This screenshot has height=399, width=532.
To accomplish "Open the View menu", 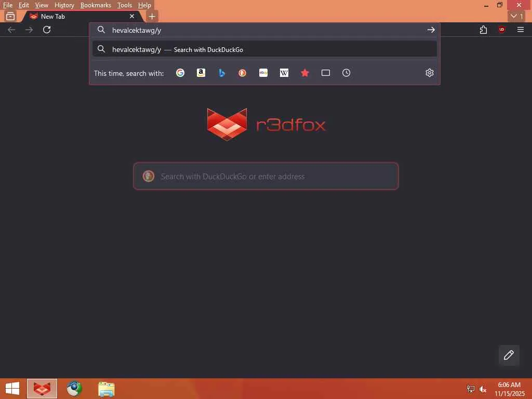I will click(x=42, y=5).
